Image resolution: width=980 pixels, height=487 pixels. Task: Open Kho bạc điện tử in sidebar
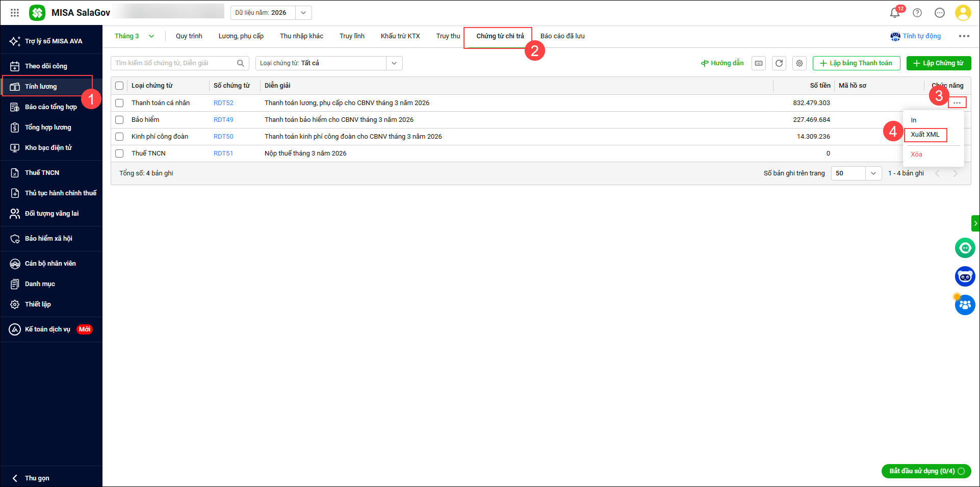pos(48,148)
